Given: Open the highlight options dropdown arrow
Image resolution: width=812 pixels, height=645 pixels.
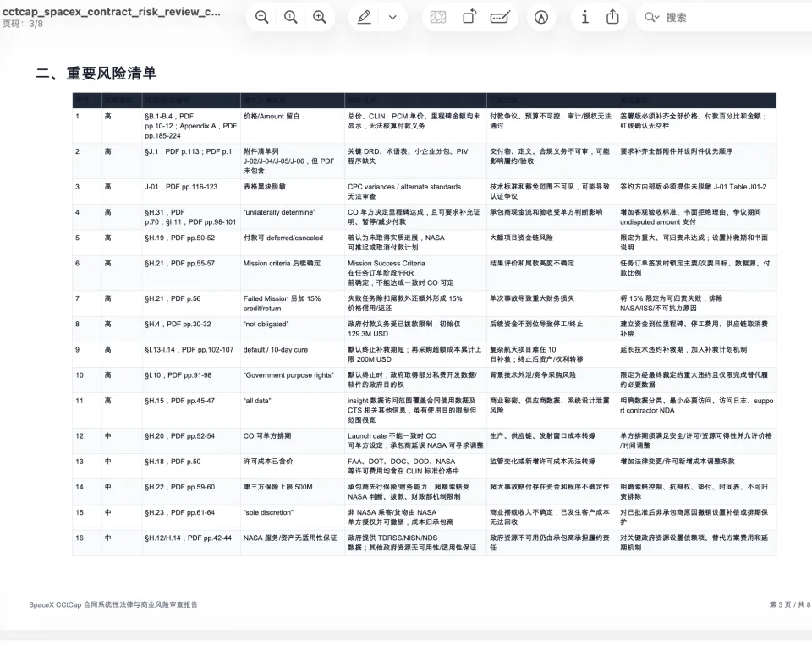Looking at the screenshot, I should point(392,18).
